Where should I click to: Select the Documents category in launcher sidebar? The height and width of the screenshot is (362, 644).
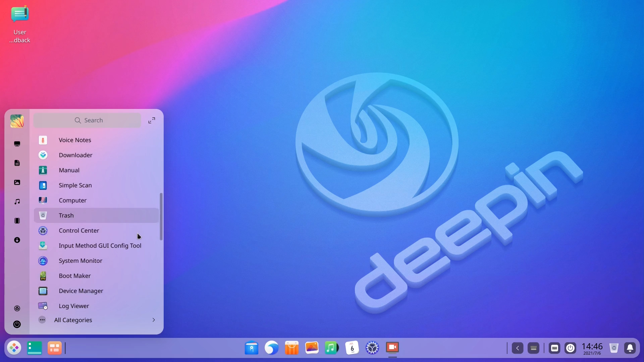click(x=17, y=163)
